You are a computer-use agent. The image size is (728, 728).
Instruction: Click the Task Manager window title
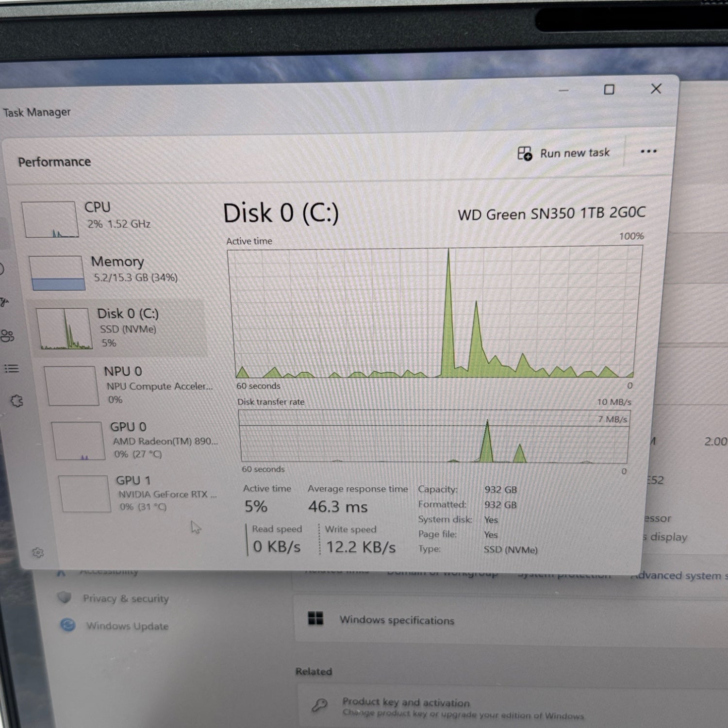click(37, 113)
